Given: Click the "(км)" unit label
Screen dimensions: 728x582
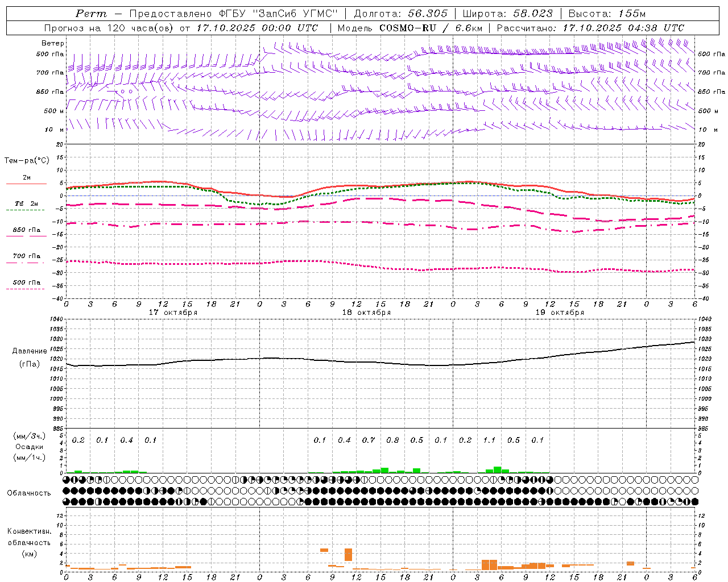Looking at the screenshot, I should [30, 554].
